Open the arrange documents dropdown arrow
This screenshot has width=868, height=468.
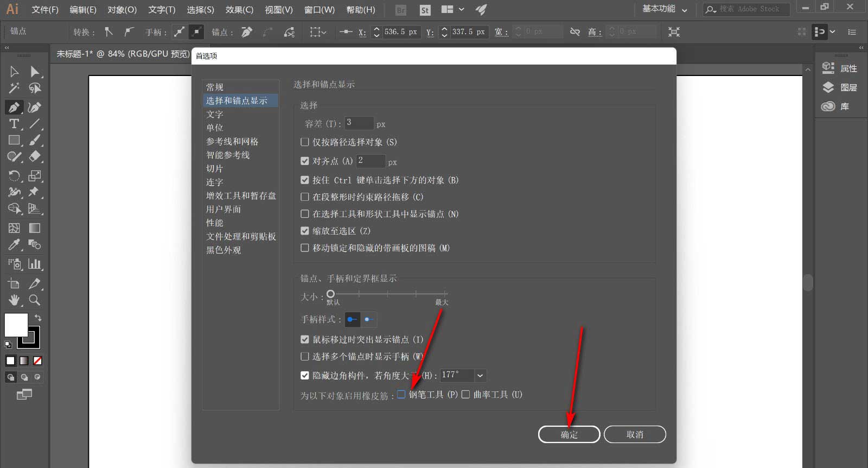461,9
